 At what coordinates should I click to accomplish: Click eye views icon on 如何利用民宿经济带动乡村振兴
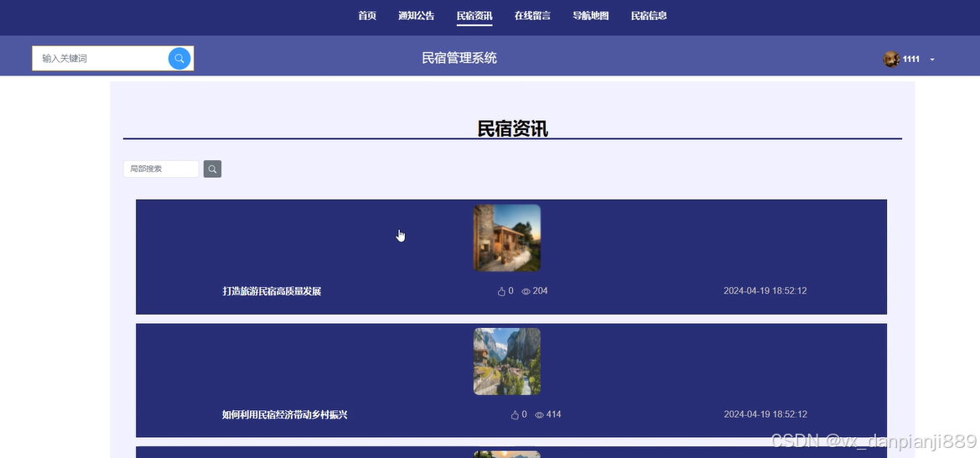pos(539,415)
